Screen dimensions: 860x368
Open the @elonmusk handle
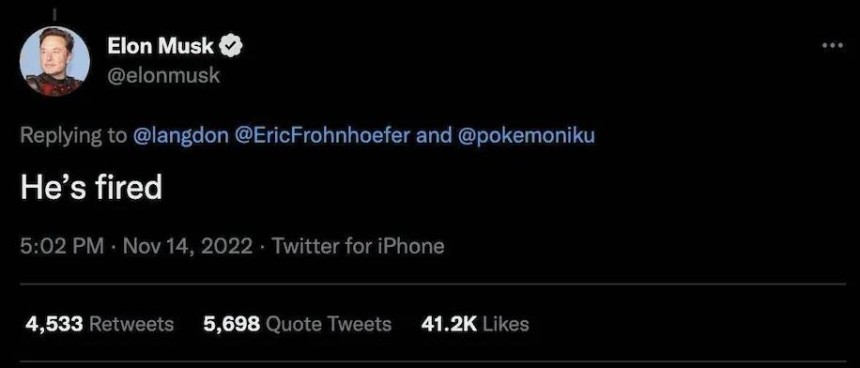click(163, 75)
